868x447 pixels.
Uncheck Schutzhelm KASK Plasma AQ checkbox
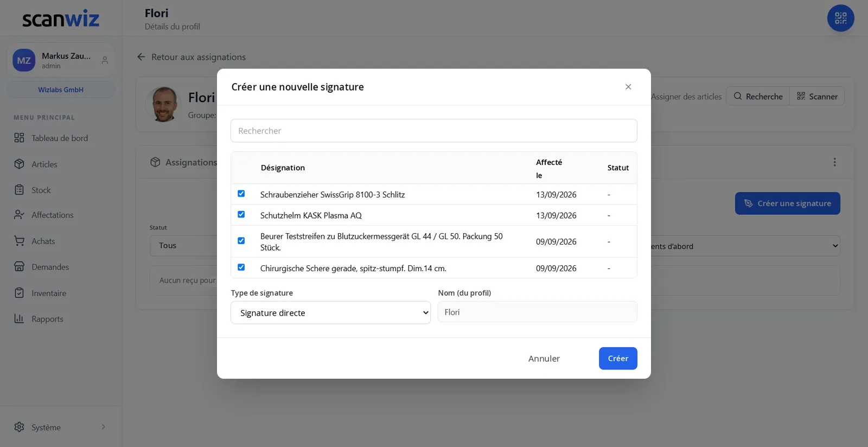click(241, 214)
